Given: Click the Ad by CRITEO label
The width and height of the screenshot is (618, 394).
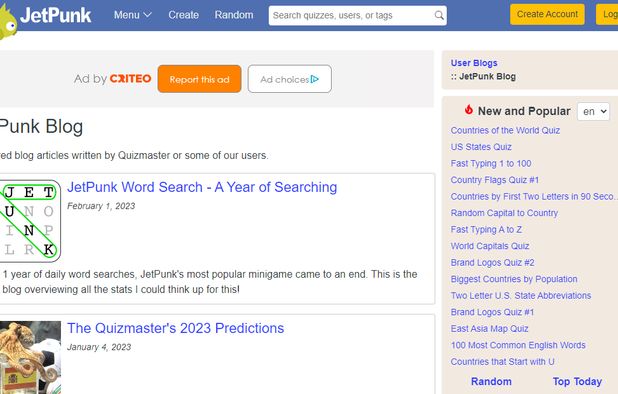Looking at the screenshot, I should click(x=112, y=79).
